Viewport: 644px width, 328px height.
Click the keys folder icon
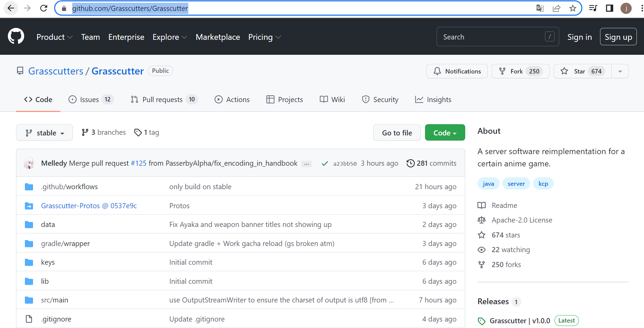click(29, 262)
